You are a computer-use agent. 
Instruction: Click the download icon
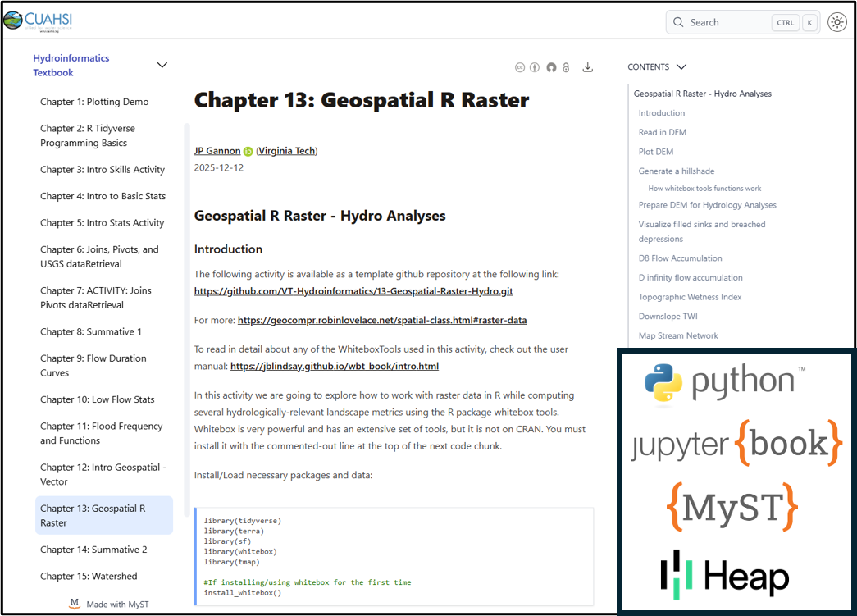[587, 67]
